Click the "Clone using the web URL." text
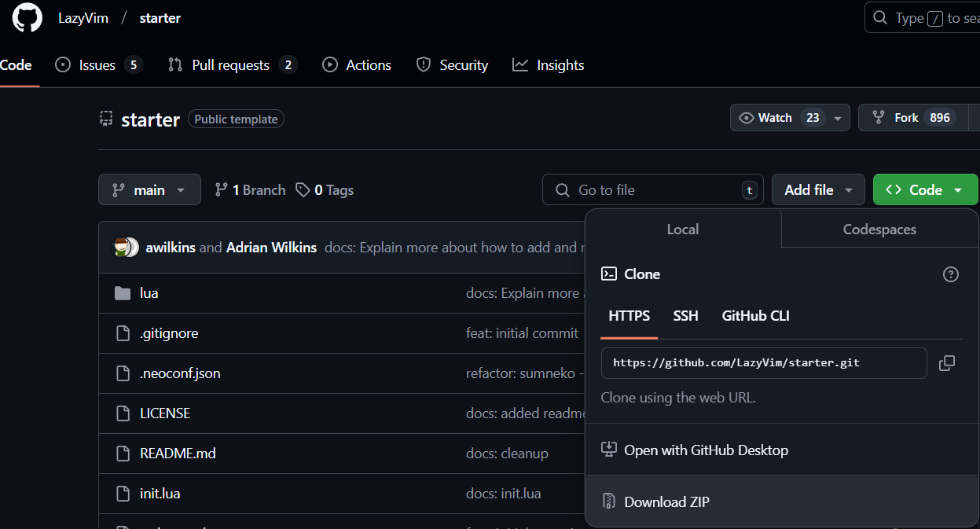 [678, 398]
